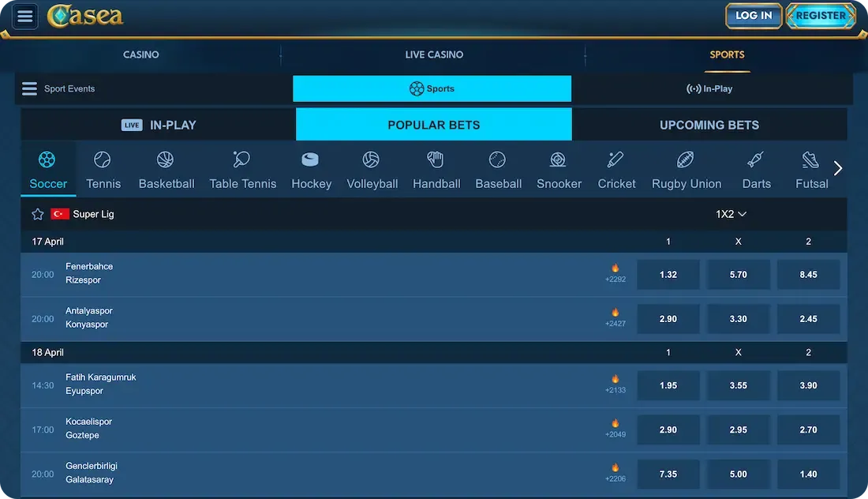Select the Cricket sport icon

(x=615, y=160)
